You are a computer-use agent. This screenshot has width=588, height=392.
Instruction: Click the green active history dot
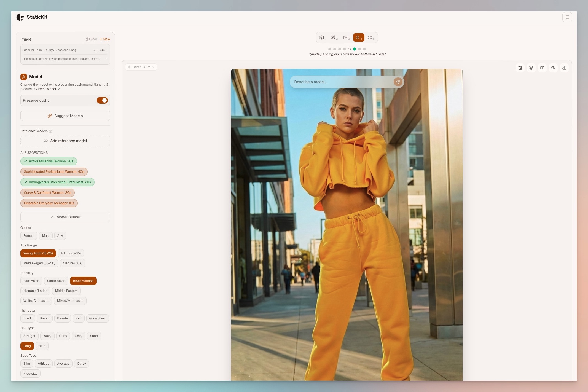(355, 49)
